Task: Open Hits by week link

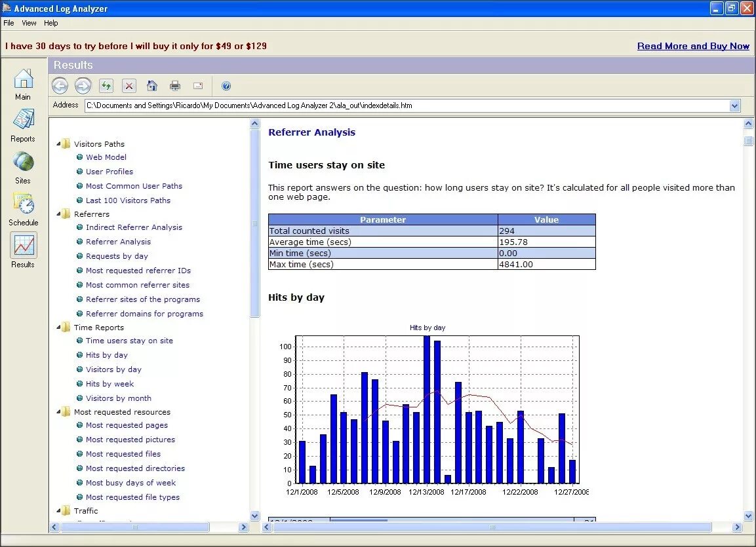Action: pyautogui.click(x=110, y=384)
